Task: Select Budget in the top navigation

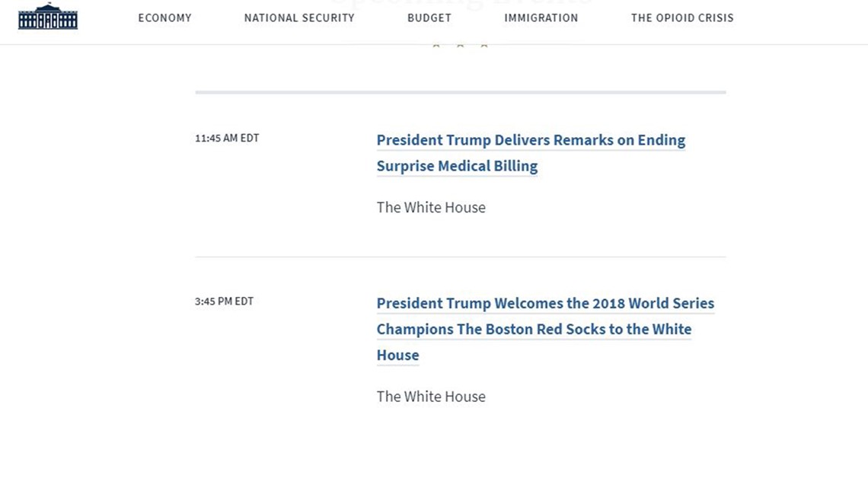Action: (x=429, y=18)
